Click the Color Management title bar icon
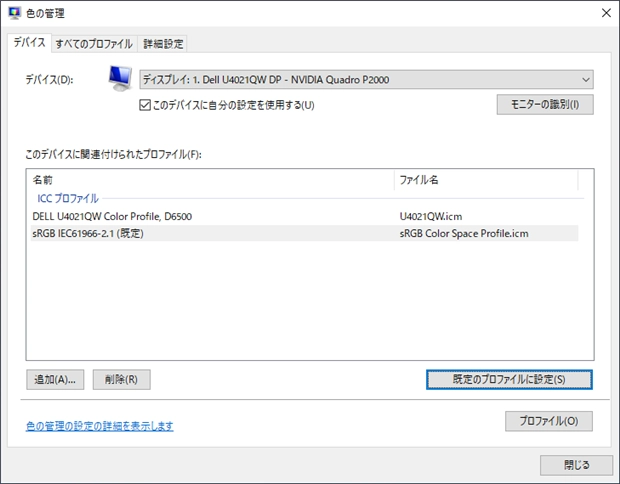This screenshot has width=620, height=484. click(14, 13)
